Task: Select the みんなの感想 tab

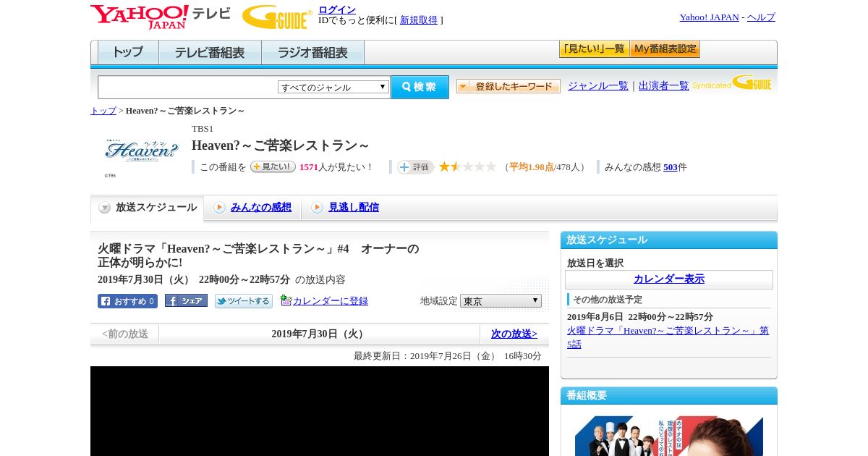Action: [x=261, y=207]
